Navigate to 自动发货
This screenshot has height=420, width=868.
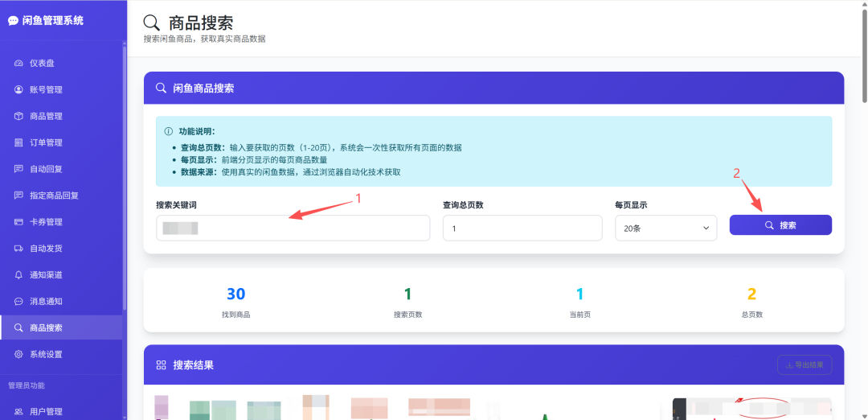tap(61, 249)
